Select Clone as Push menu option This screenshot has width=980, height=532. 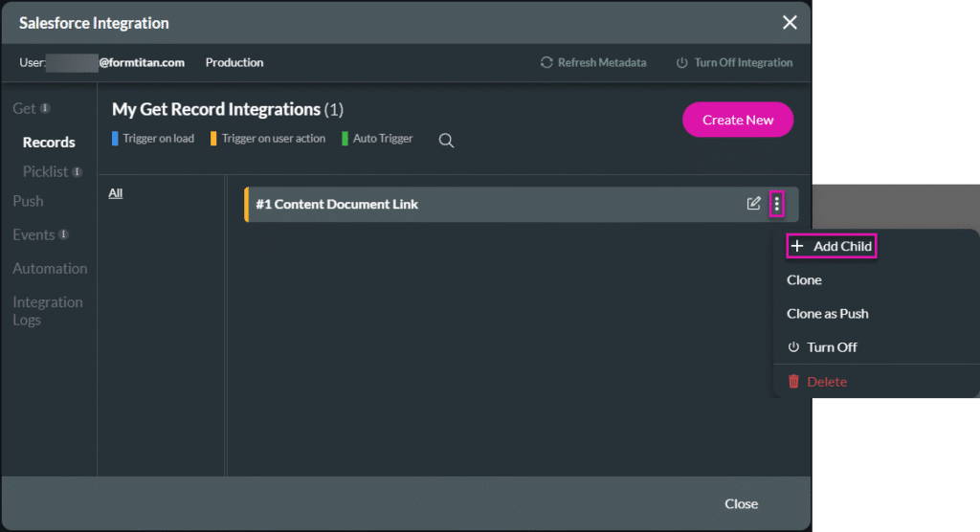pyautogui.click(x=828, y=314)
